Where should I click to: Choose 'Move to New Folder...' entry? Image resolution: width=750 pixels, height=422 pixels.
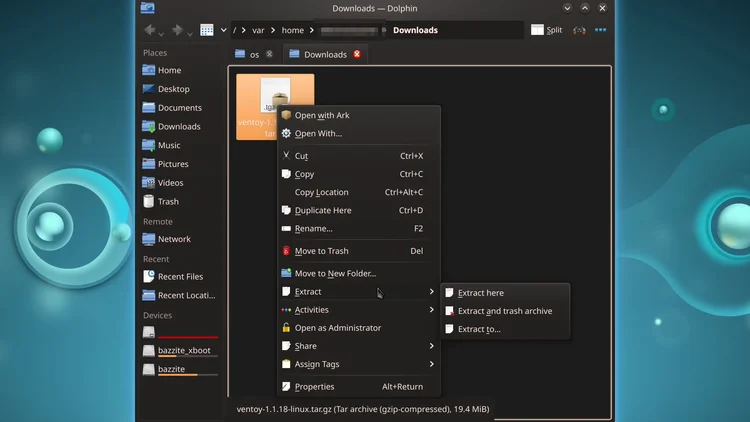[x=359, y=273]
